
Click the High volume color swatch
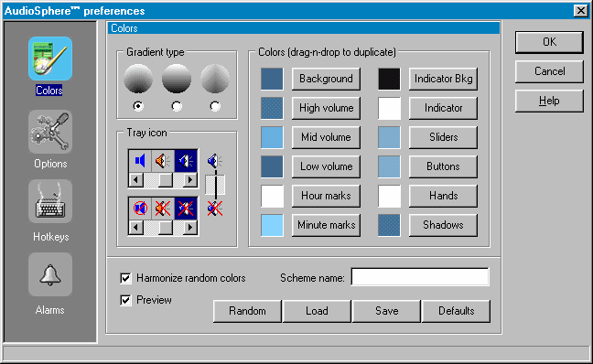click(272, 108)
